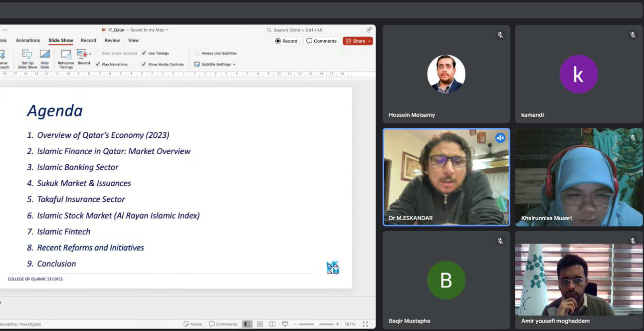Expand the IF_Qatar file title dropdown
The height and width of the screenshot is (331, 644).
(x=167, y=30)
